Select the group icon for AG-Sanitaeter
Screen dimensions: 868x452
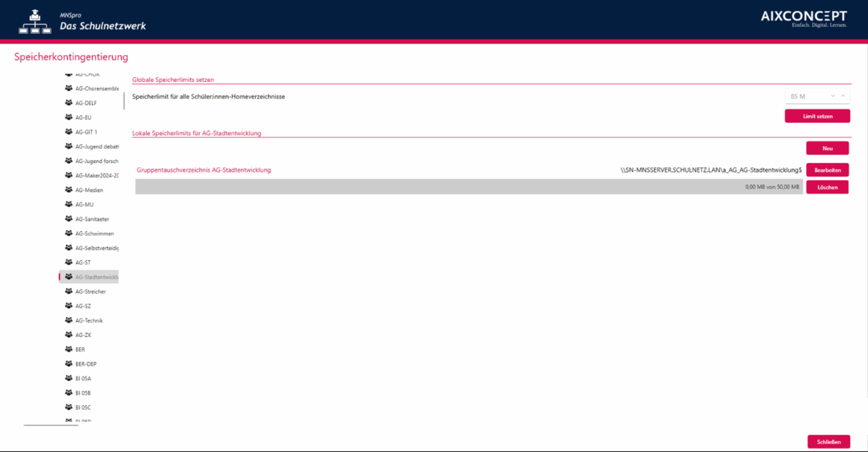(x=69, y=219)
